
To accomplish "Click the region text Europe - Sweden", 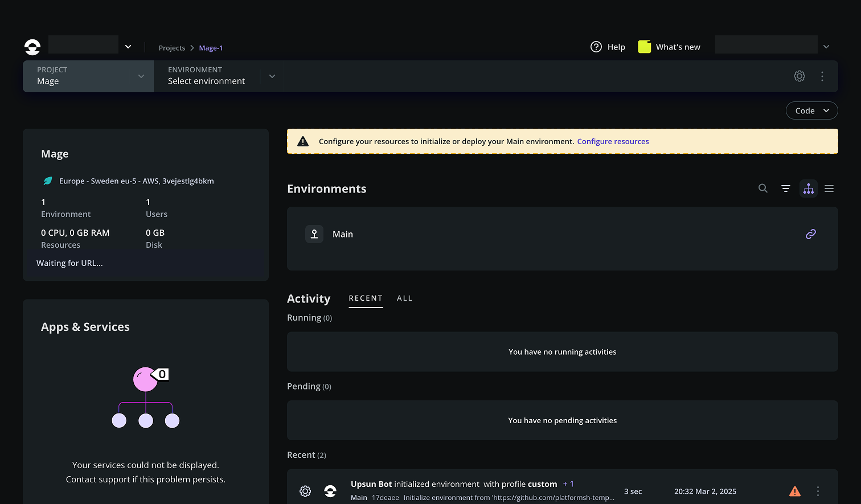I will [x=137, y=181].
